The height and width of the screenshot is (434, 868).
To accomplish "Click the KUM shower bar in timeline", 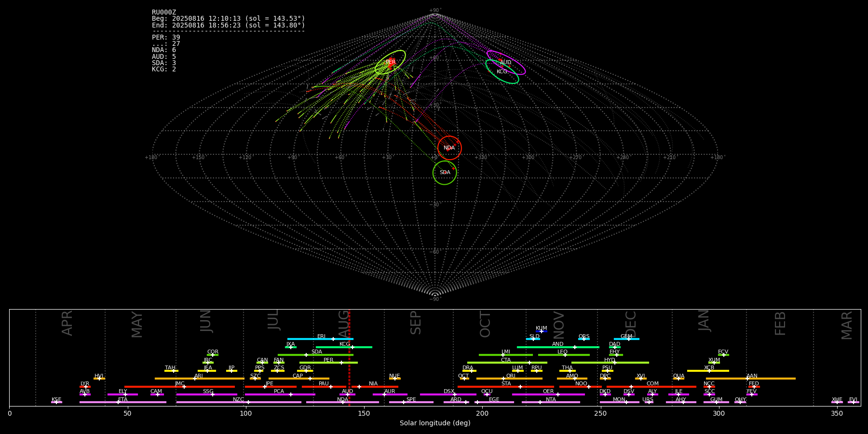I will tap(542, 331).
